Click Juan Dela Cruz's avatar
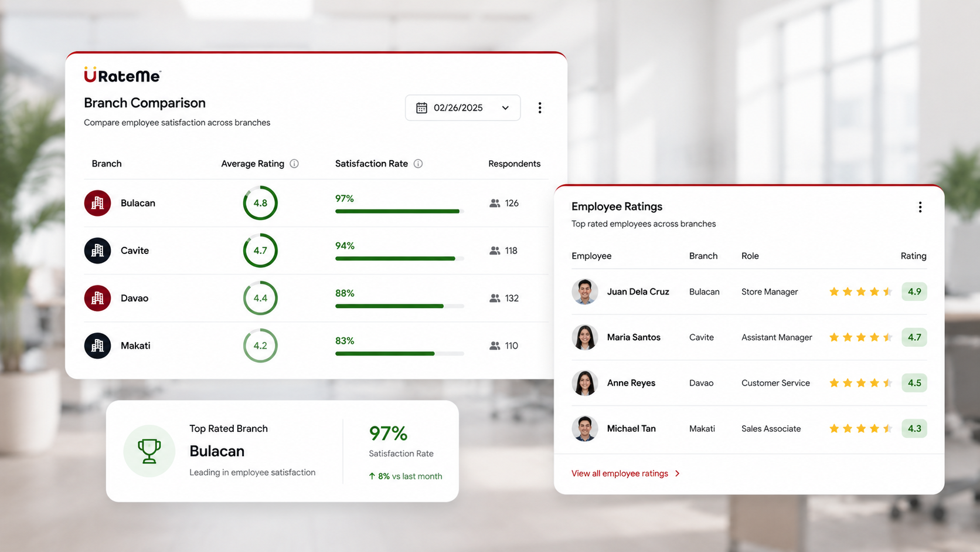980x552 pixels. 584,292
